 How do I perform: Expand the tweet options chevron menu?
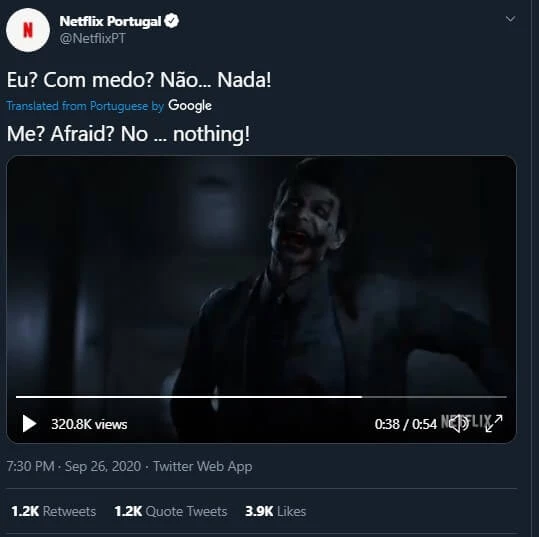tap(510, 19)
